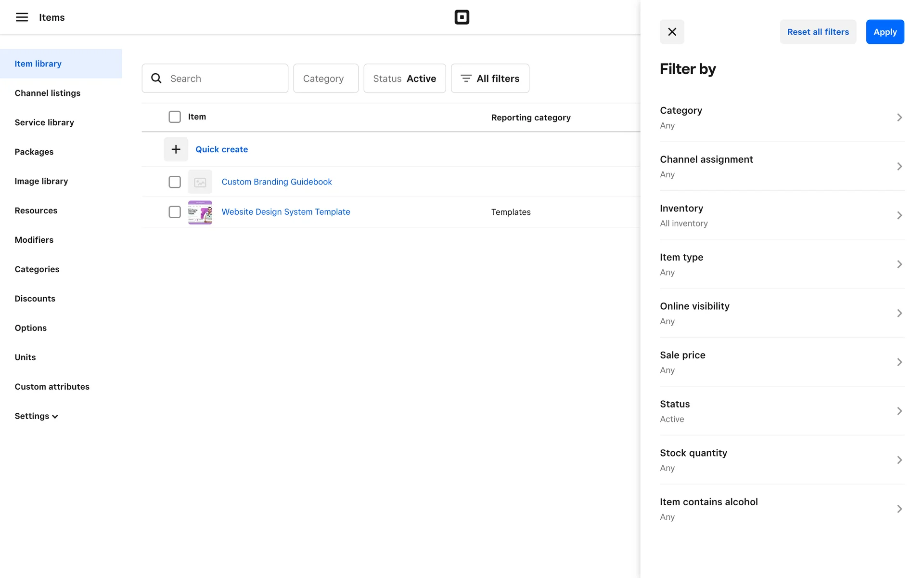
Task: Open the Status Active dropdown
Action: click(x=404, y=79)
